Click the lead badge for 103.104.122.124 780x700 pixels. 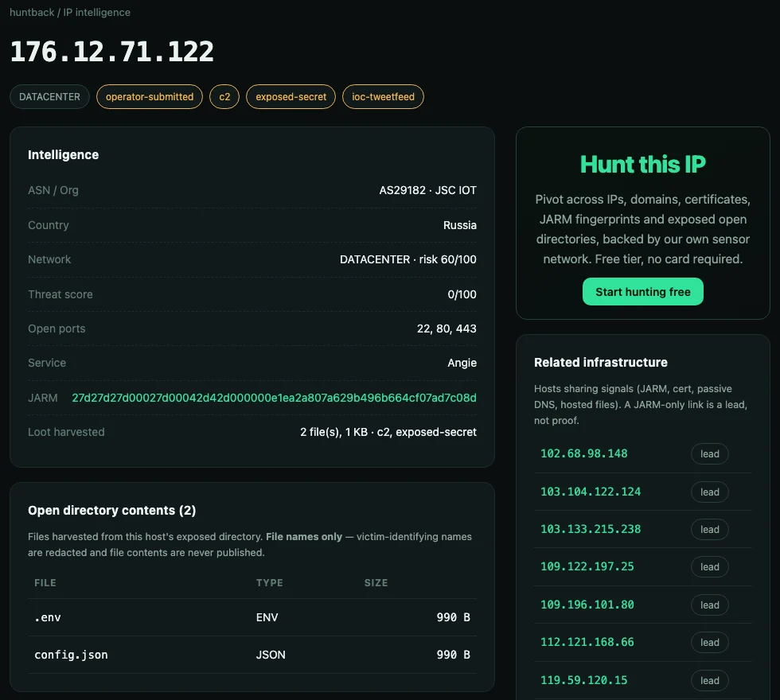point(709,492)
